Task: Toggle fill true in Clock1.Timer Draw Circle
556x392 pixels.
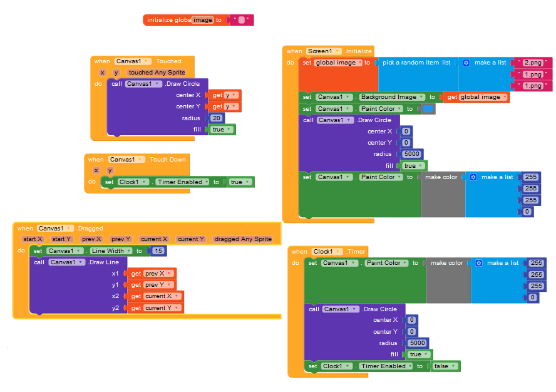Action: (x=419, y=354)
